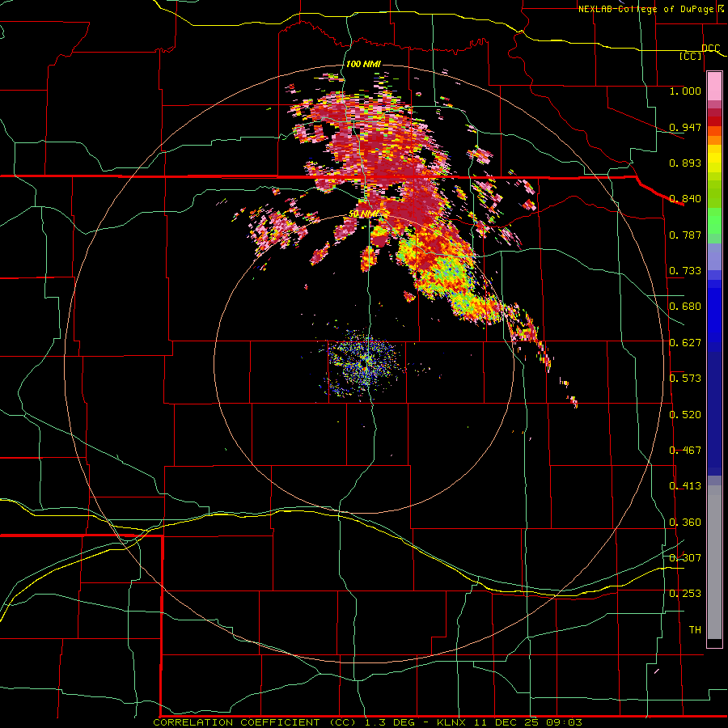Viewport: 728px width, 728px height.
Task: Click the DCC label above the legend
Action: click(710, 49)
